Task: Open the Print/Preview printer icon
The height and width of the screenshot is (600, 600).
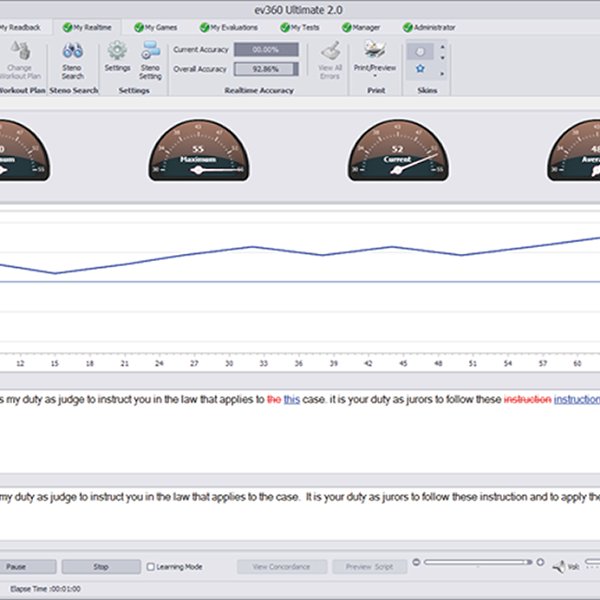Action: [375, 49]
